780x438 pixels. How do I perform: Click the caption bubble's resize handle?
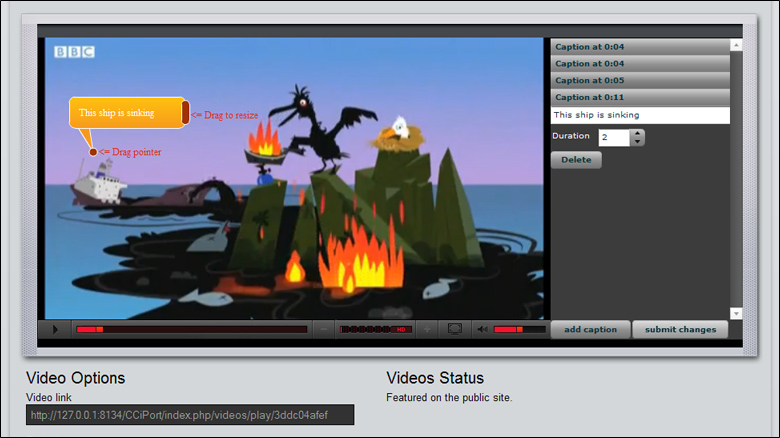(185, 113)
